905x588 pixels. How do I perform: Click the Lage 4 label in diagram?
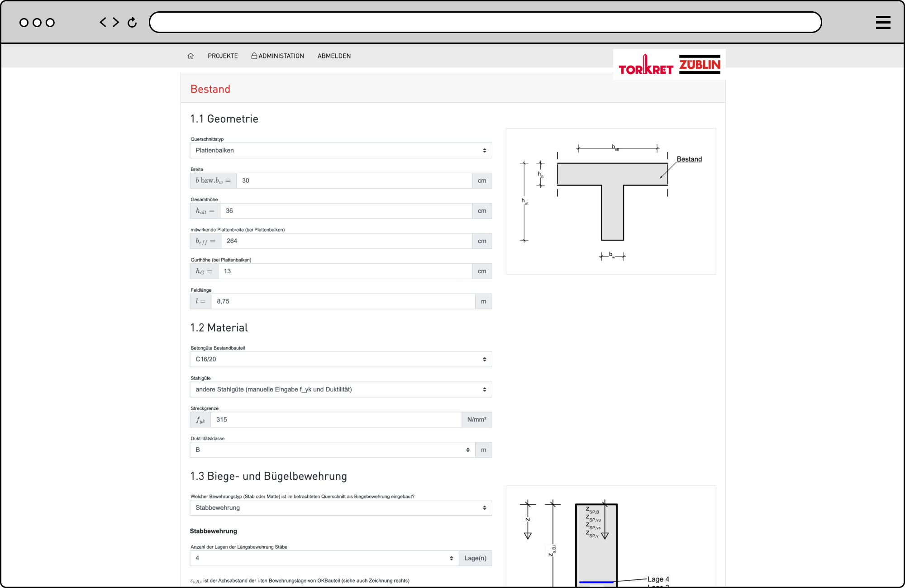(x=658, y=579)
